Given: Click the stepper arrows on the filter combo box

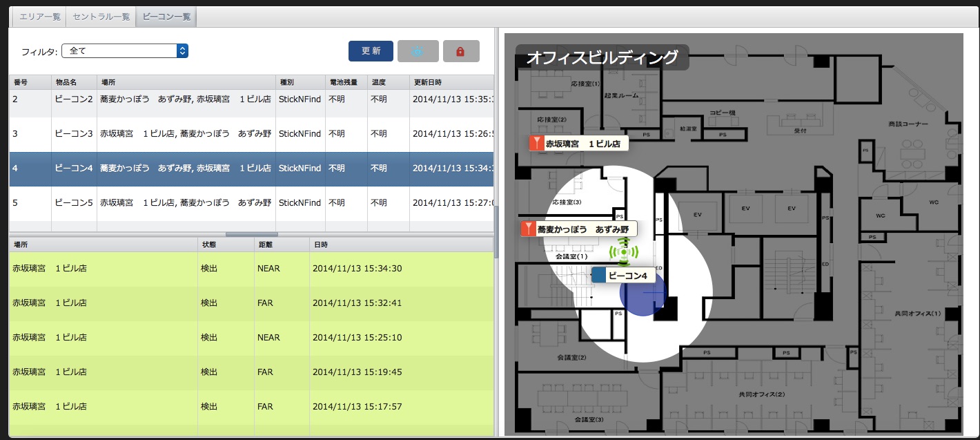Looking at the screenshot, I should coord(181,50).
